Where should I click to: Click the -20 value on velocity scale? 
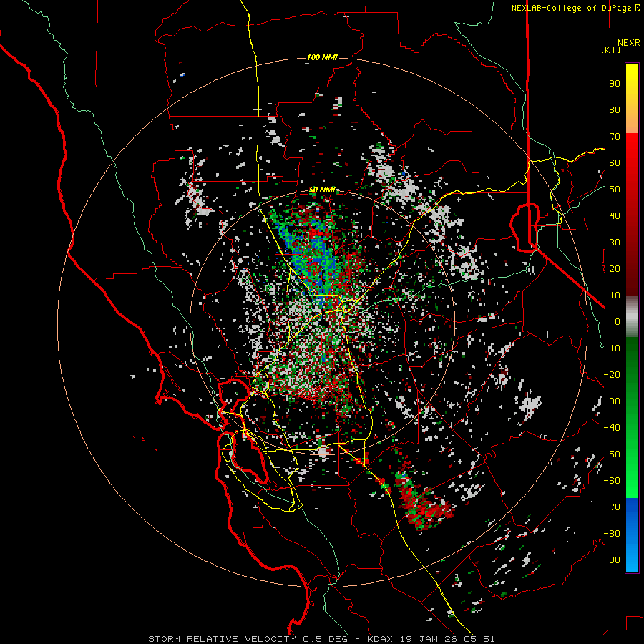coord(612,375)
